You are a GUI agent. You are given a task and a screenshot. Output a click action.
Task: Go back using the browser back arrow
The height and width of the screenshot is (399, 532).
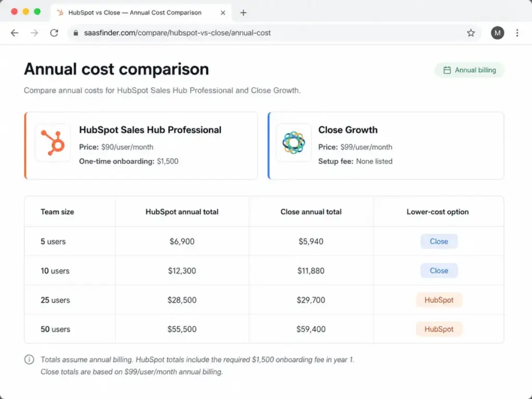pyautogui.click(x=15, y=33)
